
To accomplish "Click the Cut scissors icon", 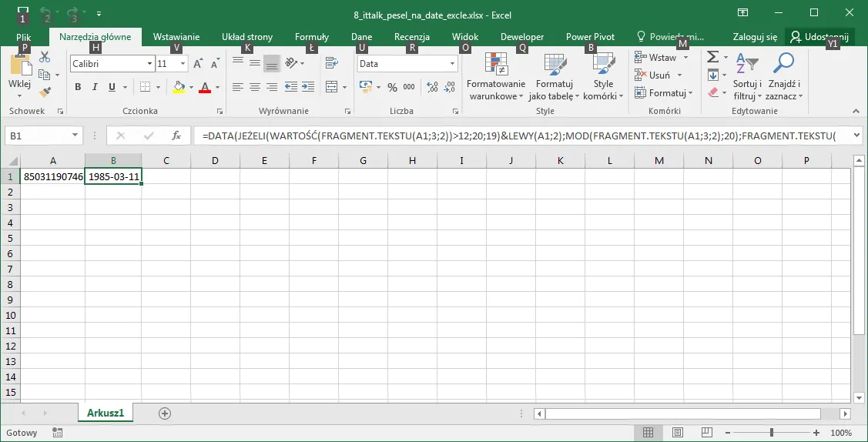I will tap(44, 57).
